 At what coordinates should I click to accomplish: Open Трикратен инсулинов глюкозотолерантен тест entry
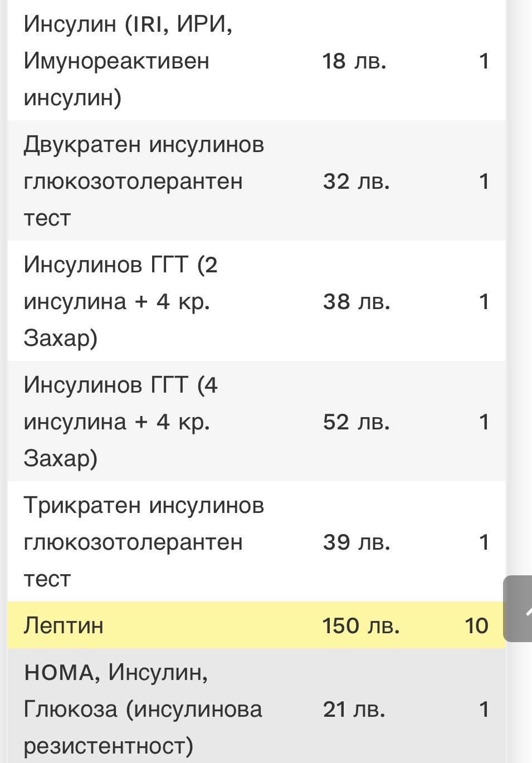click(x=144, y=542)
